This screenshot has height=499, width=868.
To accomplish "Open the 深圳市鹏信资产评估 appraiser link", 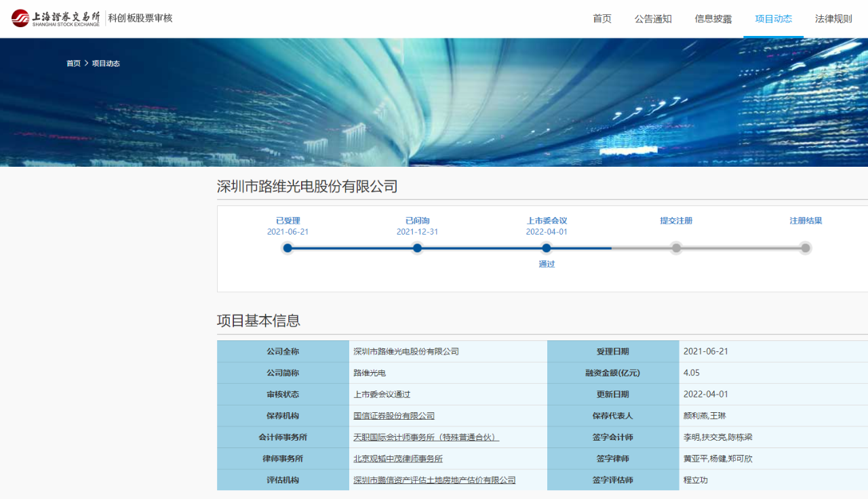I will point(434,481).
